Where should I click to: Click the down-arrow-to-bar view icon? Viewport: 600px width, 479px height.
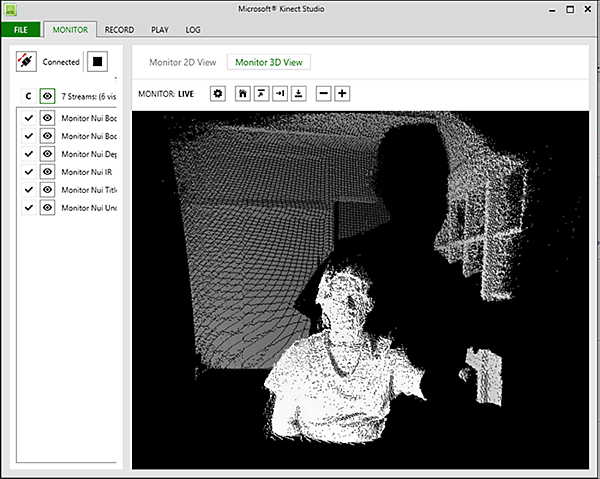[298, 93]
